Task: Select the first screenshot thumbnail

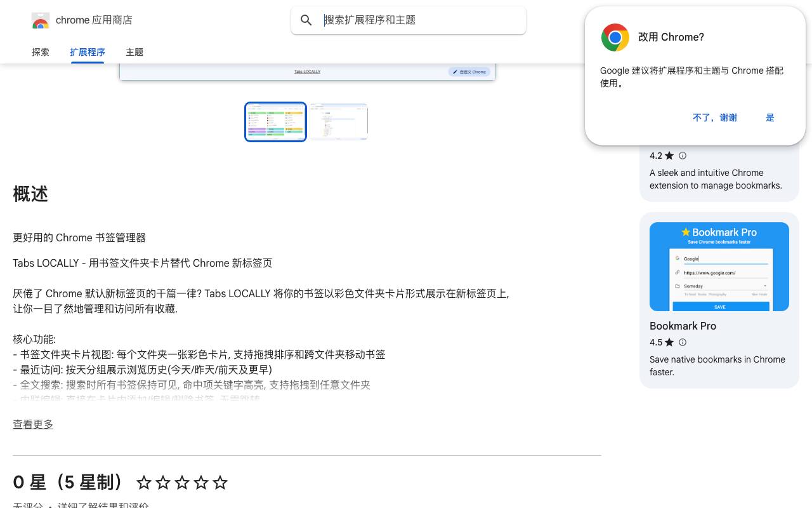Action: (x=275, y=122)
